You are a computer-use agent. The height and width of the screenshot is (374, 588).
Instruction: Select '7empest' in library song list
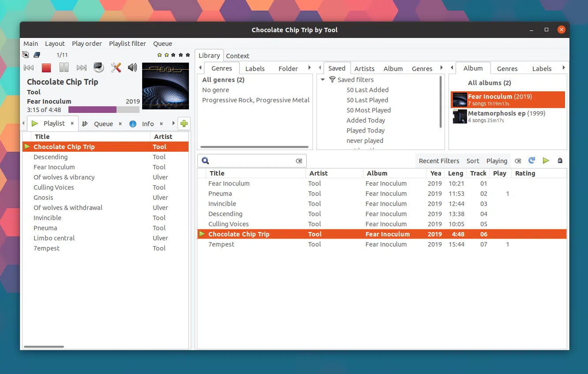(382, 244)
